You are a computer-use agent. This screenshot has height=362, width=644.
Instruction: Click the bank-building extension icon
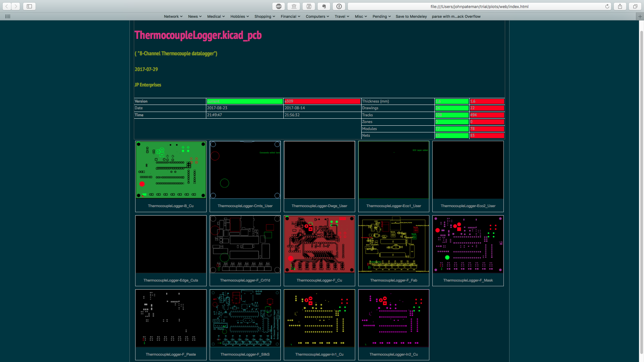tap(294, 6)
